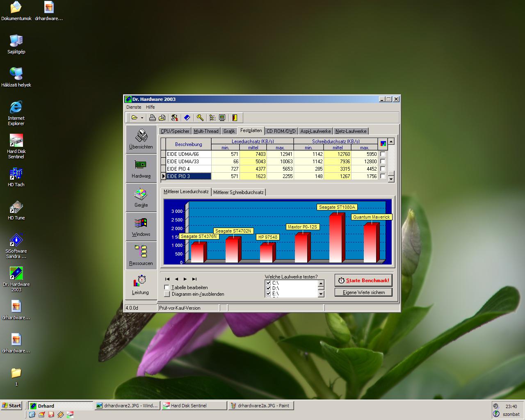
Task: Select the Hardware sidebar icon
Action: [x=141, y=169]
